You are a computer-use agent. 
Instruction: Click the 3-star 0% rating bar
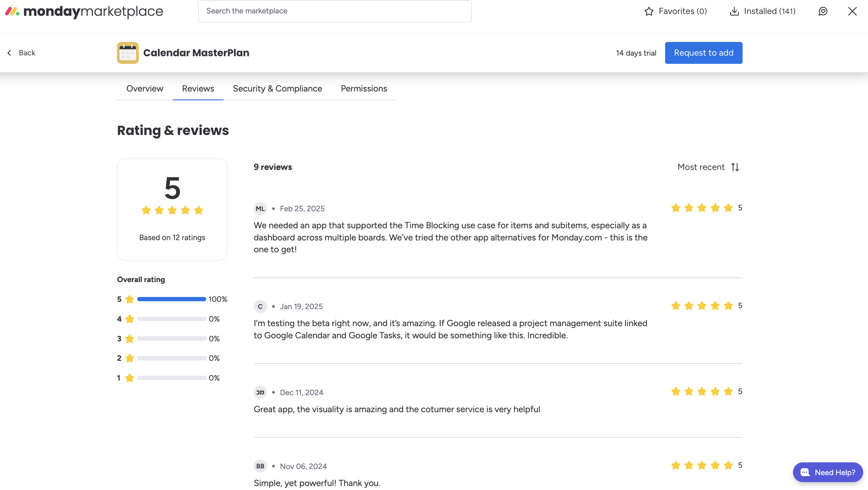(172, 339)
